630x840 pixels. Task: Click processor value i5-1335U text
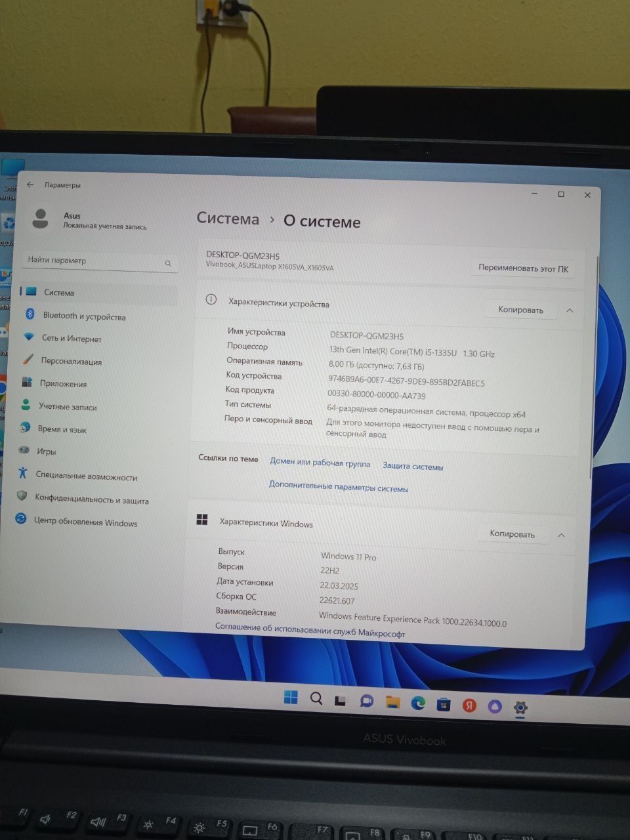click(412, 352)
